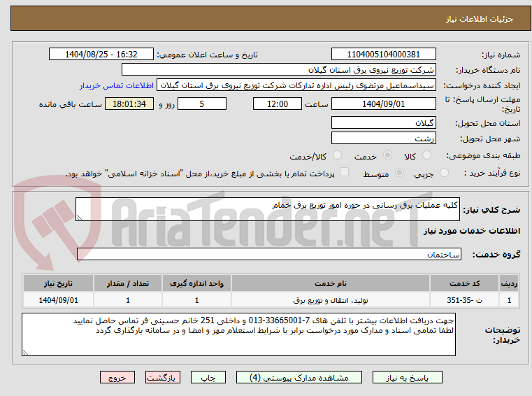
Task: Click the table date cell 1404/09/01
Action: tap(58, 300)
